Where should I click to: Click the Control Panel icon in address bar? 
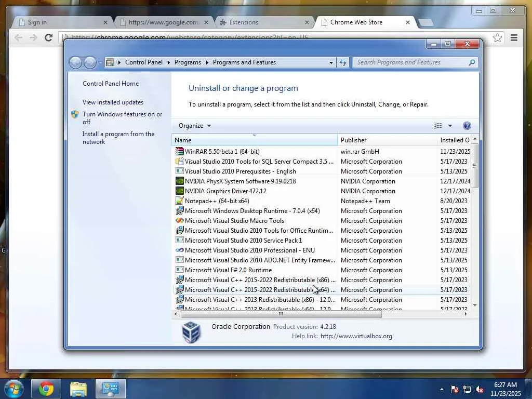[x=110, y=62]
